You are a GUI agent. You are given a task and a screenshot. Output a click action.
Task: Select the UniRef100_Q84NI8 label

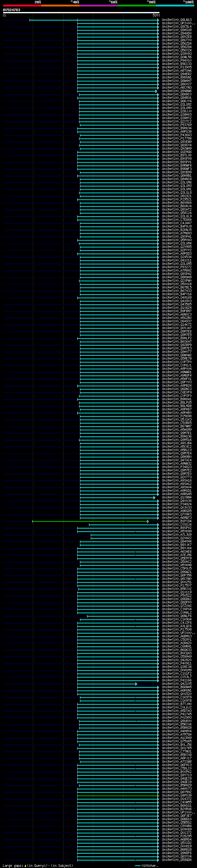(177, 179)
